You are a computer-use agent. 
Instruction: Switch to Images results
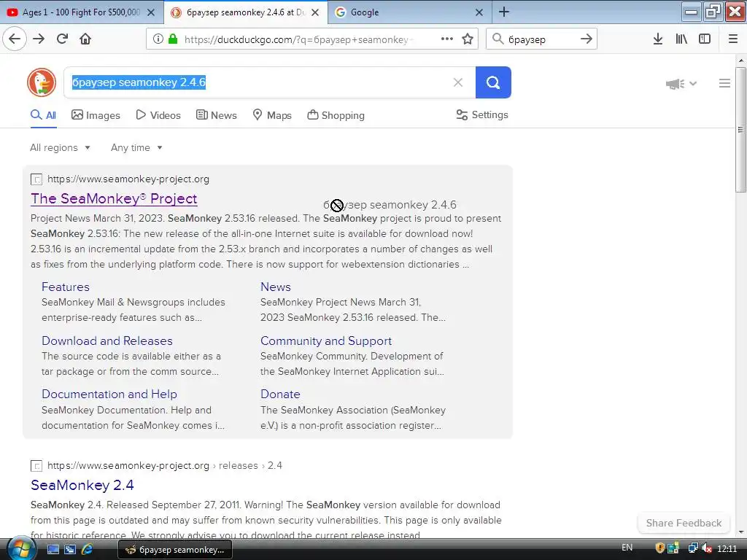[96, 115]
